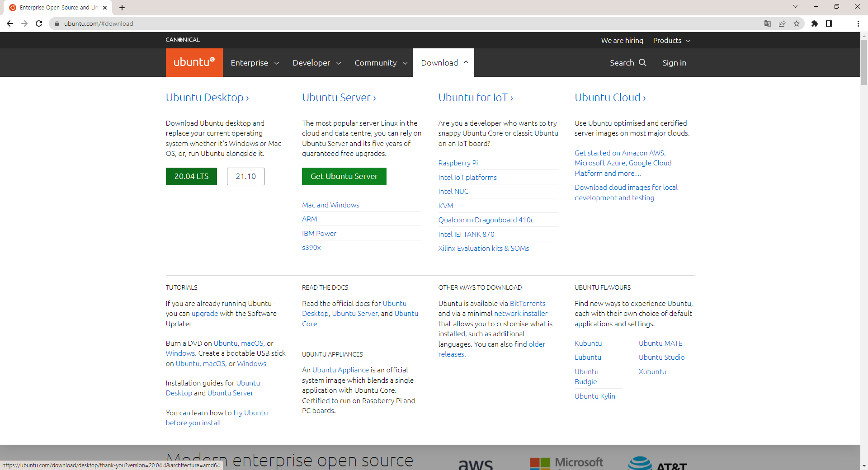Open older releases link
Screen dimensions: 868x470
[492, 349]
